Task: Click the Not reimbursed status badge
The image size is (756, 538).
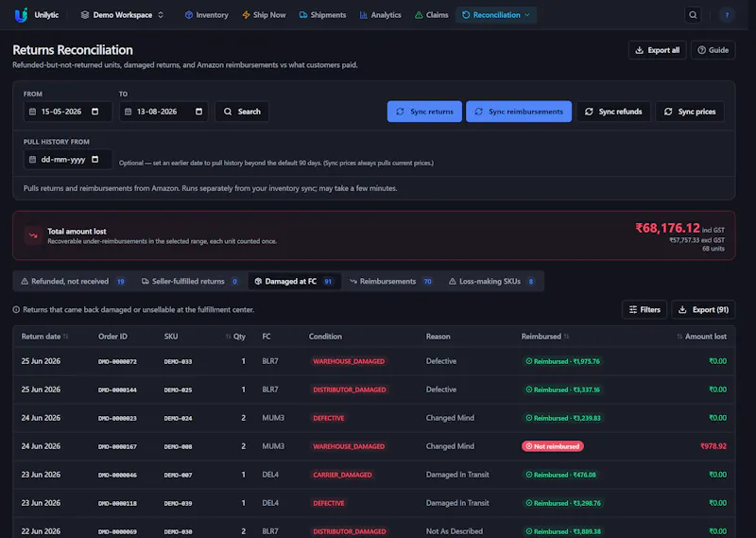Action: click(553, 446)
